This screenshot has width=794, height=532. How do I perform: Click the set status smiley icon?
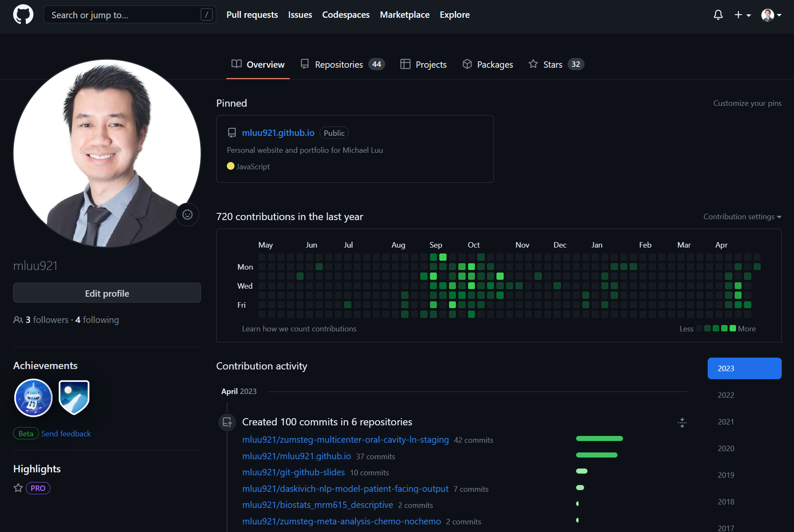187,215
